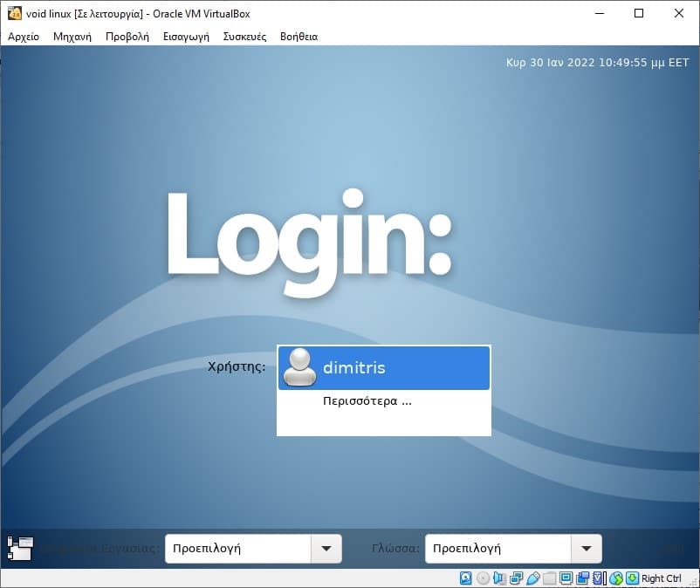
Task: Click the recording status icon
Action: click(x=582, y=578)
